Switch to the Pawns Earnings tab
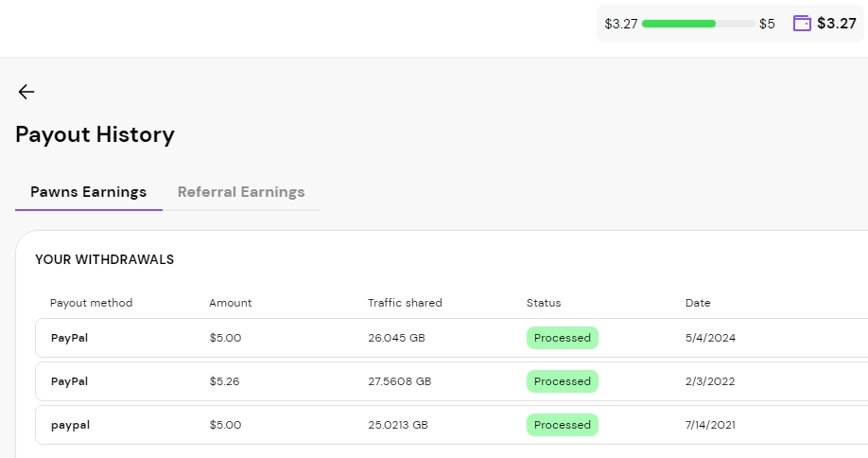This screenshot has width=868, height=458. 89,192
